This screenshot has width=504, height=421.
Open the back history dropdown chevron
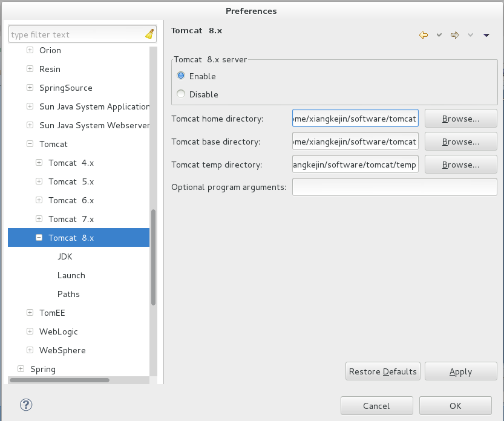pos(439,35)
